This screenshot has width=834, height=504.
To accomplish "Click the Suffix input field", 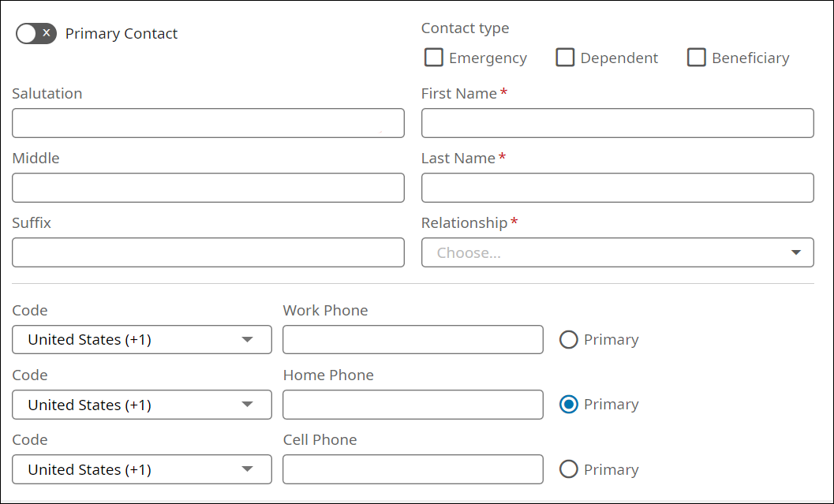I will pyautogui.click(x=208, y=252).
